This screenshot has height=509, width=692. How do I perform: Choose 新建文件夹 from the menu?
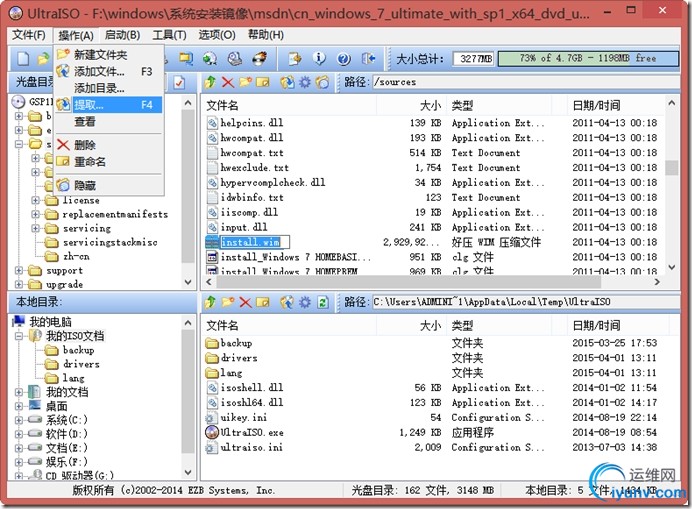coord(109,55)
